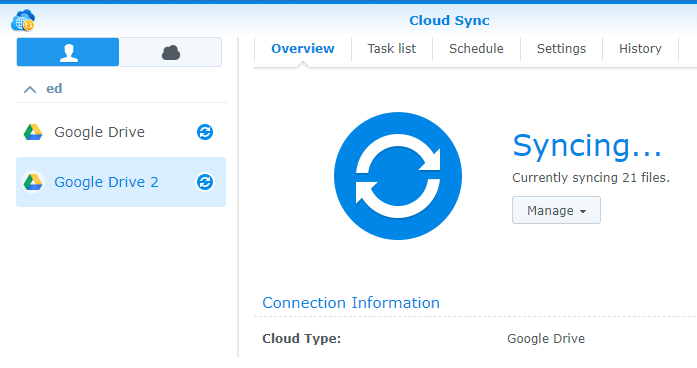Switch to the cloud providers view
697x368 pixels.
(171, 52)
